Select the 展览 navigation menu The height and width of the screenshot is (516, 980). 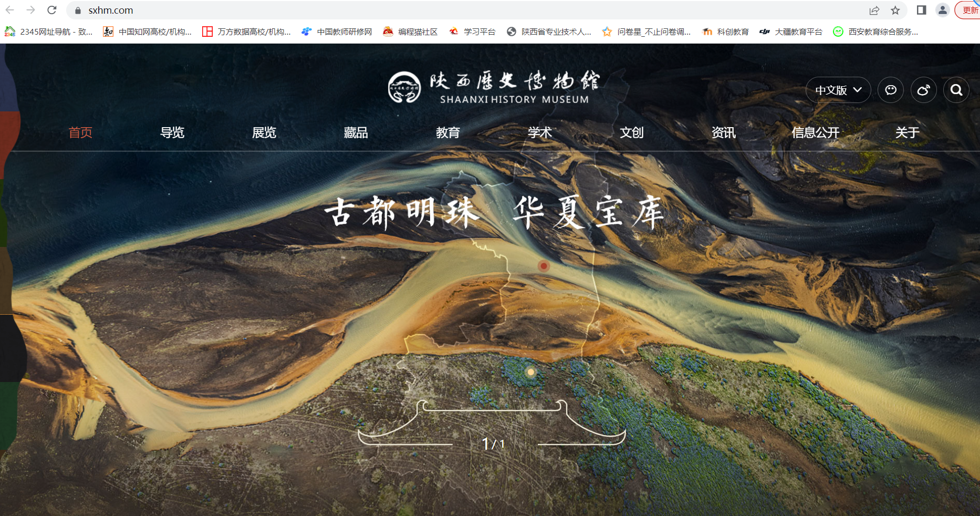coord(264,132)
